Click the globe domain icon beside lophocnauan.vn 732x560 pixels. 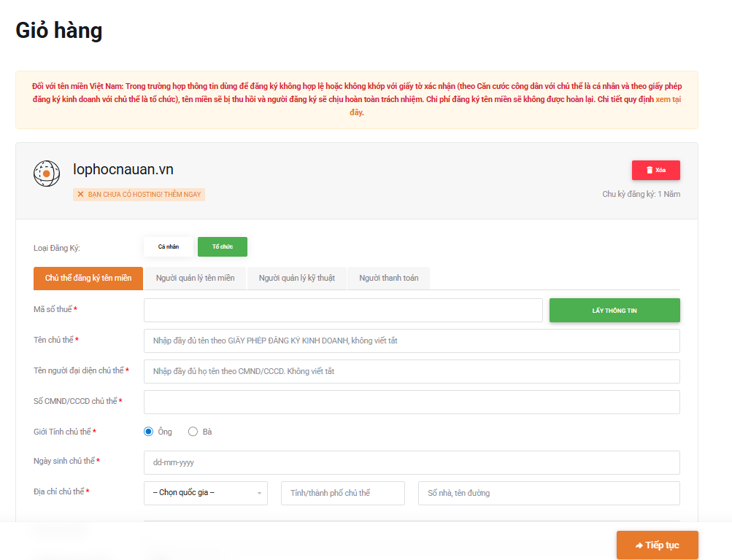[47, 174]
